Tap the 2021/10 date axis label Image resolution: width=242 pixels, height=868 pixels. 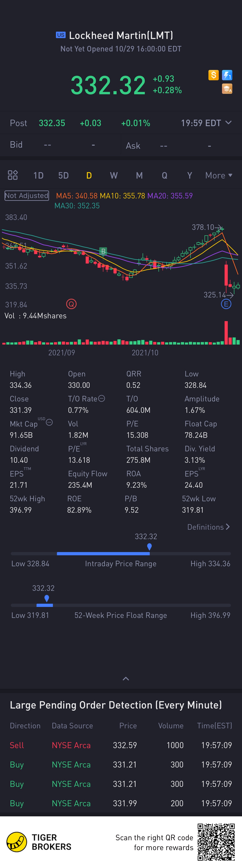click(145, 353)
